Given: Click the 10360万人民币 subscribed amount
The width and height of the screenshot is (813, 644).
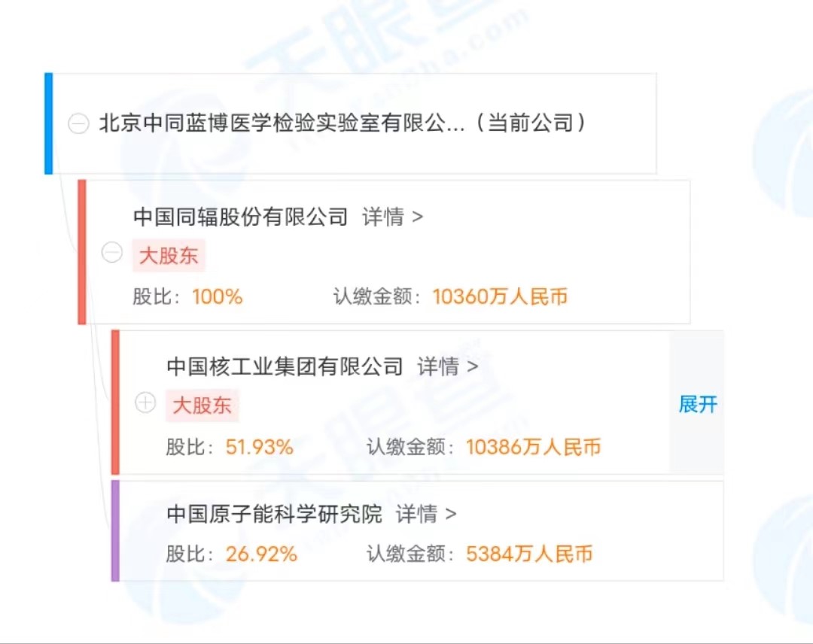Looking at the screenshot, I should tap(500, 296).
